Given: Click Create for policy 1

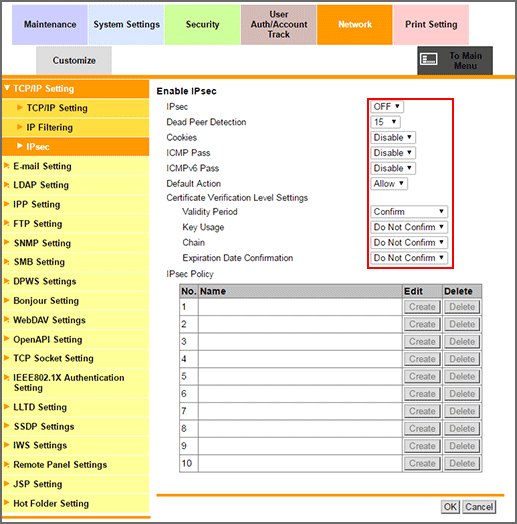Looking at the screenshot, I should (422, 307).
